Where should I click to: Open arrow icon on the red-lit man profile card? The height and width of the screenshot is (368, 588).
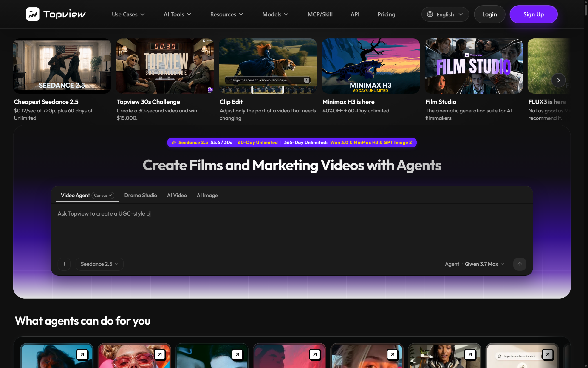point(315,354)
